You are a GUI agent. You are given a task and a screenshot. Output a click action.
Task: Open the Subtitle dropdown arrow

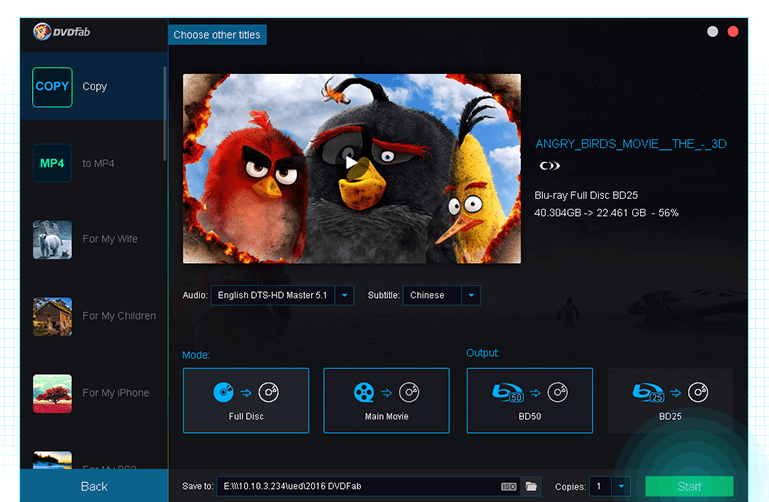pyautogui.click(x=471, y=295)
